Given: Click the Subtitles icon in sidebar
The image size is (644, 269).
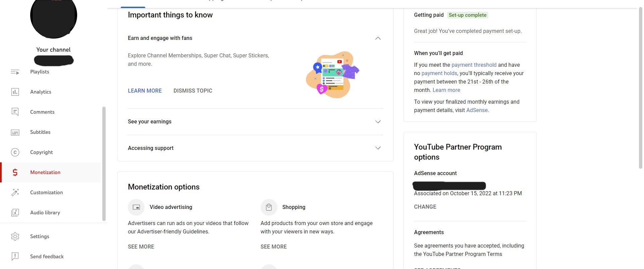Looking at the screenshot, I should (15, 132).
